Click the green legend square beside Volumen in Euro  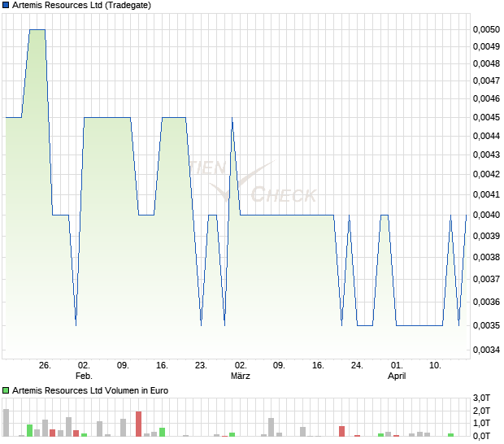tap(6, 390)
